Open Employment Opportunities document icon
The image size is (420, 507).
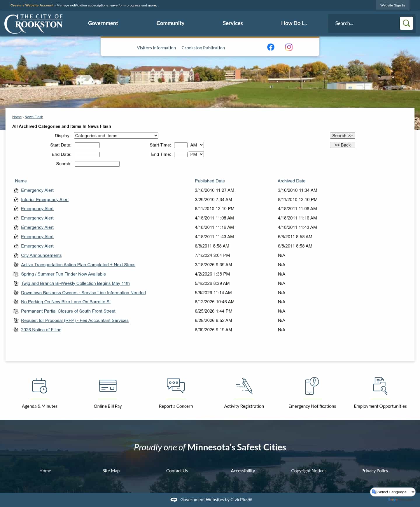[380, 386]
